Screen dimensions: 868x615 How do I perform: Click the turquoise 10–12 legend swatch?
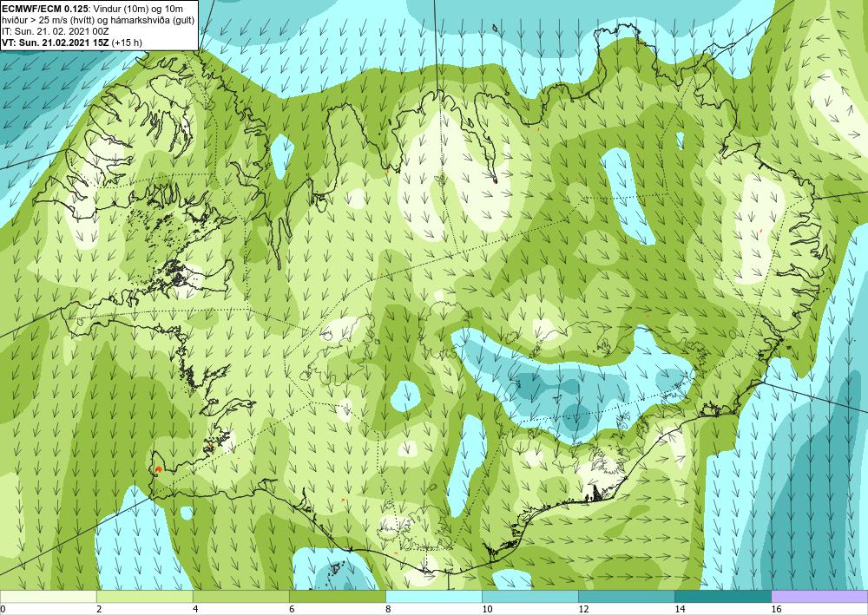pyautogui.click(x=530, y=596)
